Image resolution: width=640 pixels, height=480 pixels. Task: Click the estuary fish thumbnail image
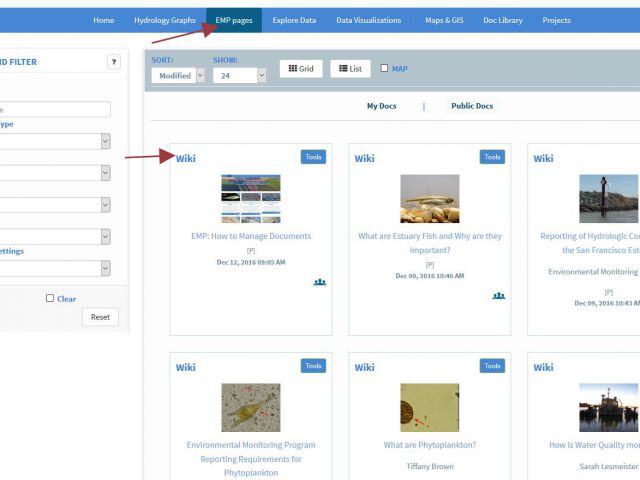pos(430,199)
